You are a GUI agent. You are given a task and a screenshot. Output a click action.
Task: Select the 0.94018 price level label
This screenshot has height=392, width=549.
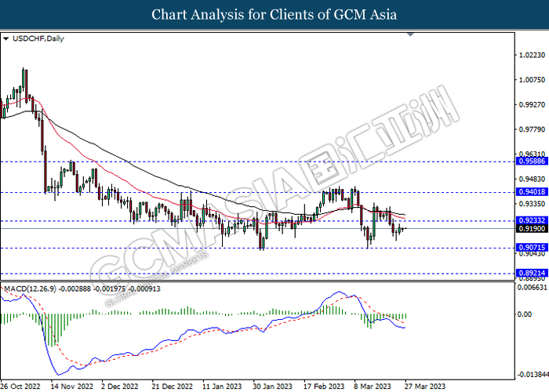[x=532, y=192]
